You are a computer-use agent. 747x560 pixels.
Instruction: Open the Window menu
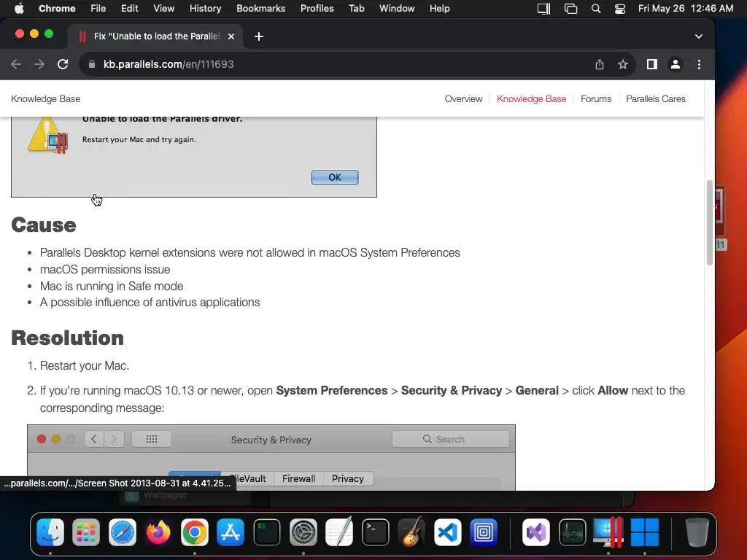[397, 9]
